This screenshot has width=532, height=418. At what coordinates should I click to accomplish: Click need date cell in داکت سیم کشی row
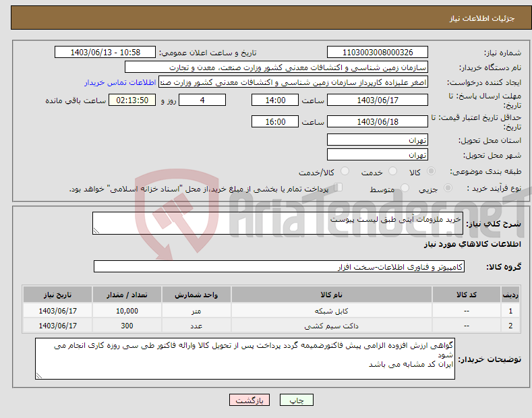pyautogui.click(x=58, y=326)
